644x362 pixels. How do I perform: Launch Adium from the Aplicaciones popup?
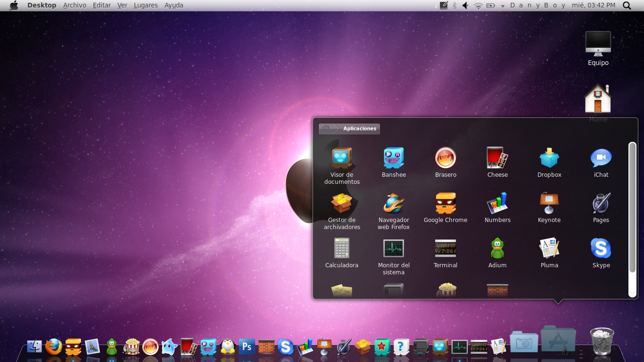point(497,253)
